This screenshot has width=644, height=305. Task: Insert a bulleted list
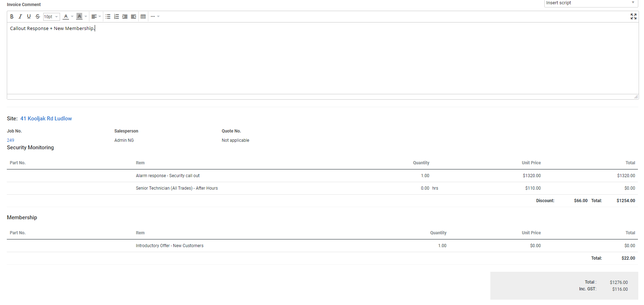(x=108, y=16)
